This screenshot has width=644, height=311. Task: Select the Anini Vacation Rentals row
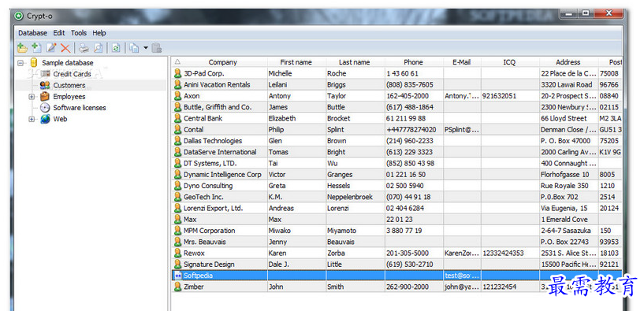point(396,84)
